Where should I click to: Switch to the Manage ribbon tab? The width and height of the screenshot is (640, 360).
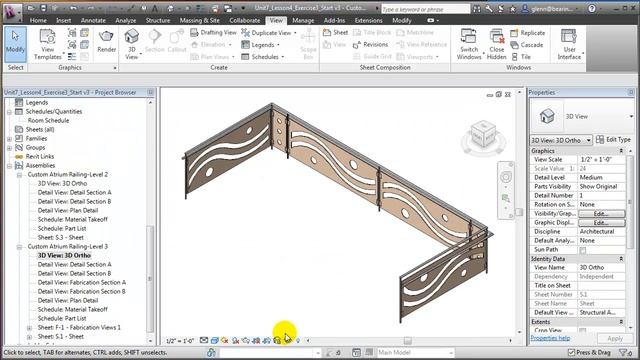303,20
